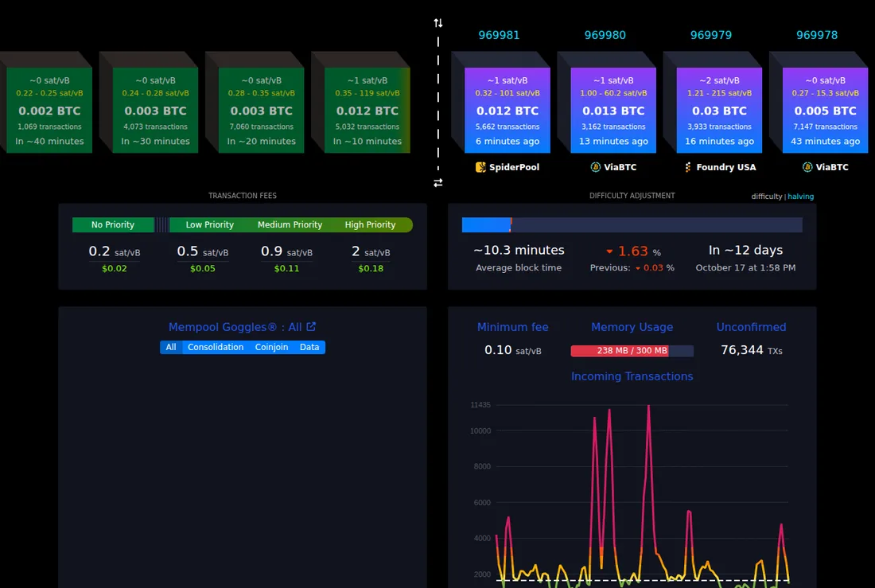Click the Foundry USA pool name

point(726,167)
